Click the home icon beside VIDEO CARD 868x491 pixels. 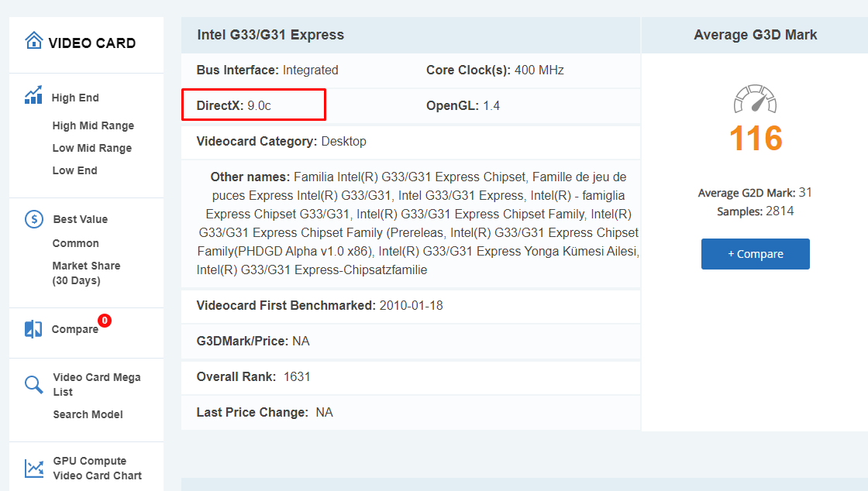34,41
